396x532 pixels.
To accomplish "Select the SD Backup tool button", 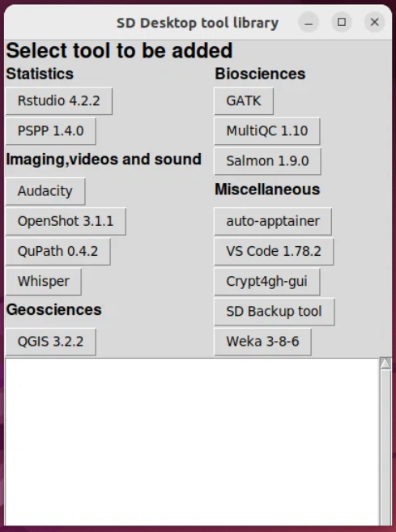I will [x=275, y=312].
